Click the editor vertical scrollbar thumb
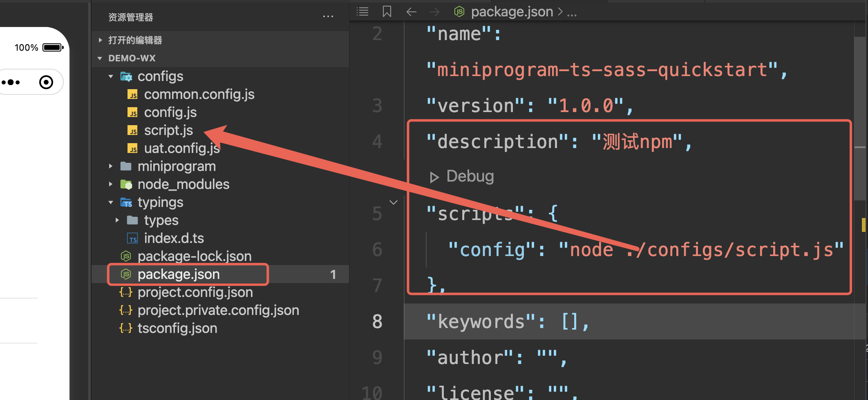This screenshot has height=400, width=868. pyautogui.click(x=859, y=119)
